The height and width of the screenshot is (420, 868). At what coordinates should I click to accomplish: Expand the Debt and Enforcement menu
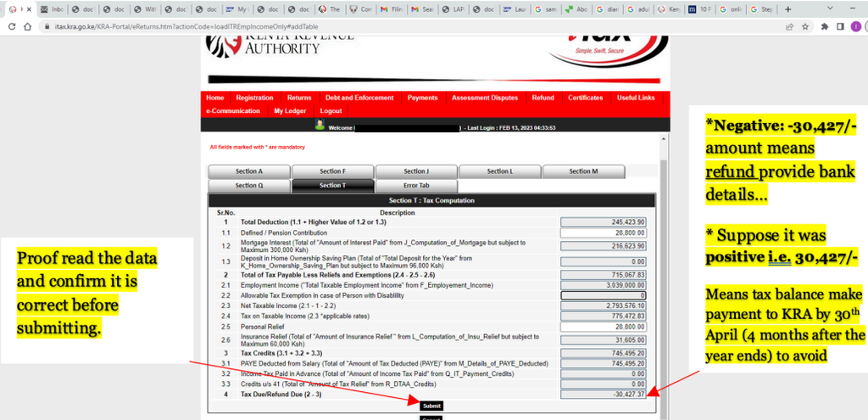click(359, 98)
